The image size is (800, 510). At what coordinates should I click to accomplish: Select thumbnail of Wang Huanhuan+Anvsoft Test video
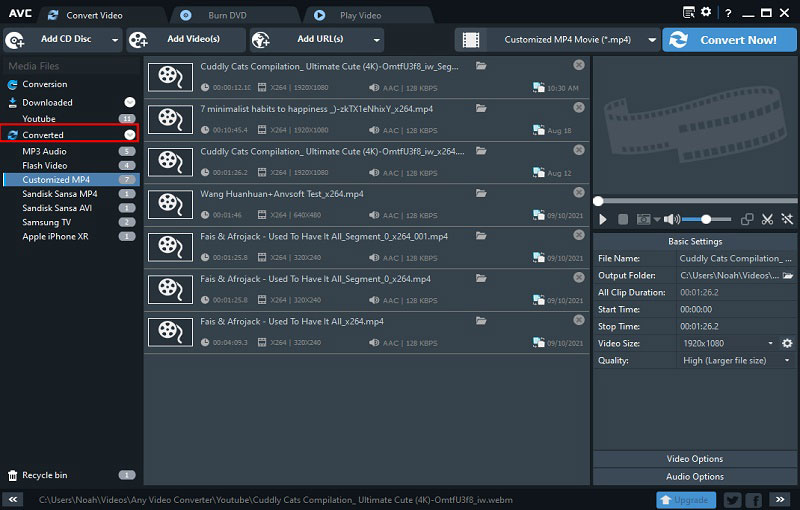[170, 205]
